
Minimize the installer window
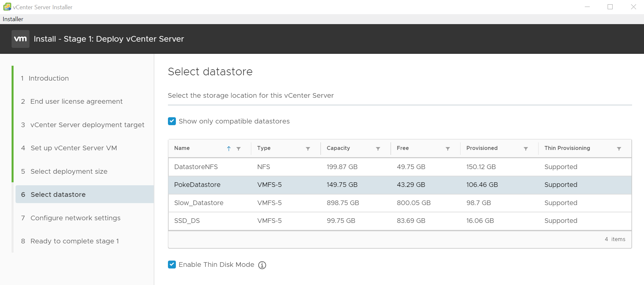(587, 7)
